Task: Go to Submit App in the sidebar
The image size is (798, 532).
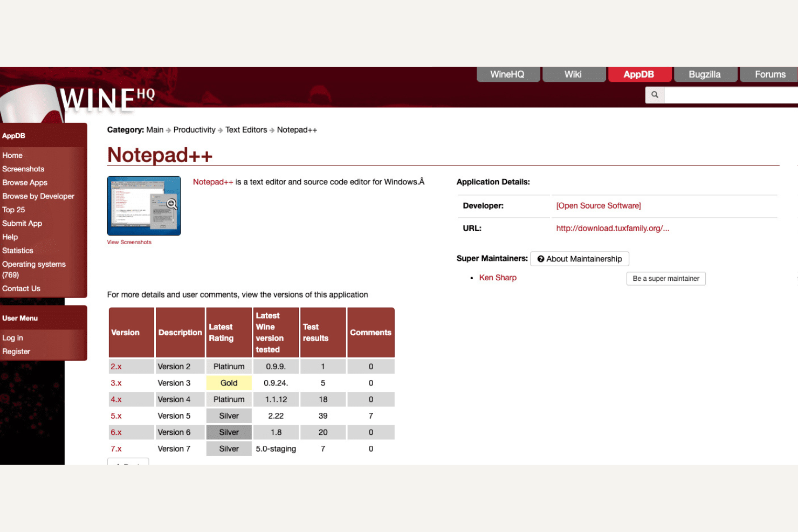Action: (22, 223)
